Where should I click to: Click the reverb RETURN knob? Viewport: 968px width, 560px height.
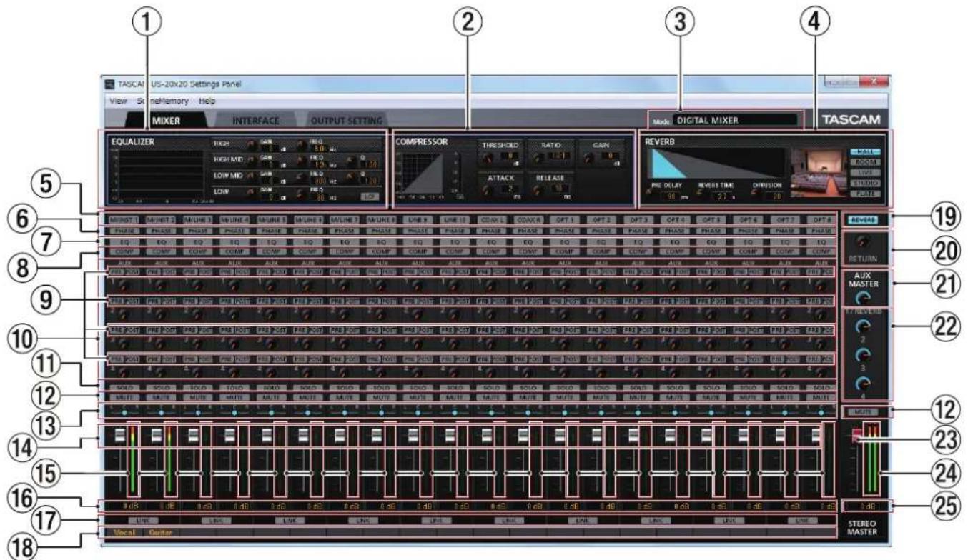[x=861, y=241]
